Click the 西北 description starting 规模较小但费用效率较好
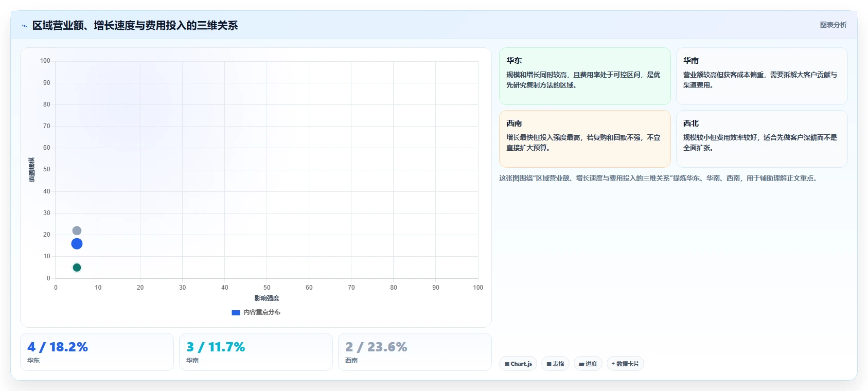 point(760,143)
